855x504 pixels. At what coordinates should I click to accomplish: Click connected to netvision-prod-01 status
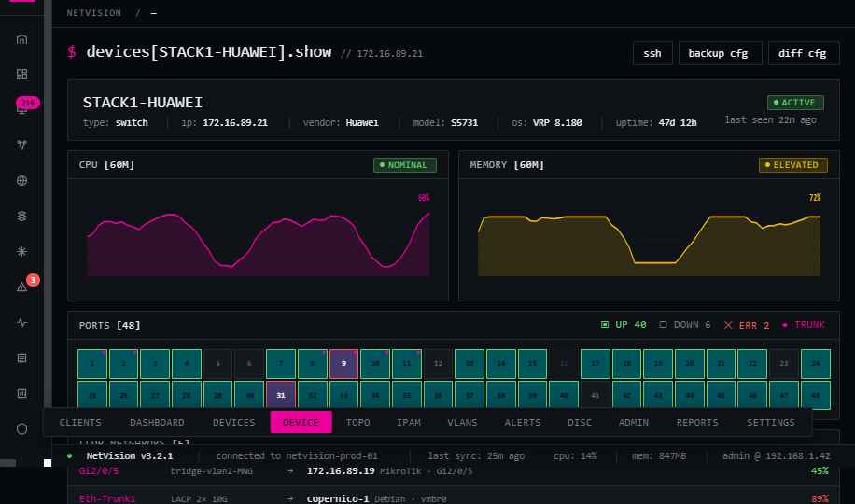297,456
